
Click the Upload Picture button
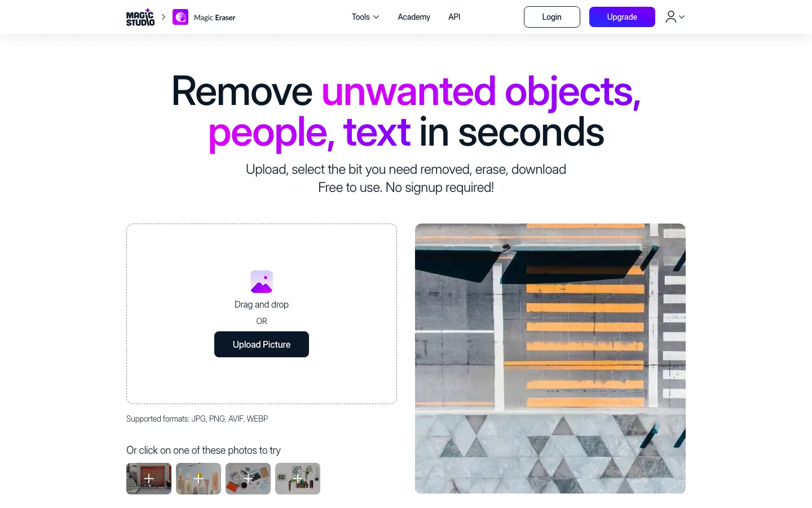(x=262, y=344)
